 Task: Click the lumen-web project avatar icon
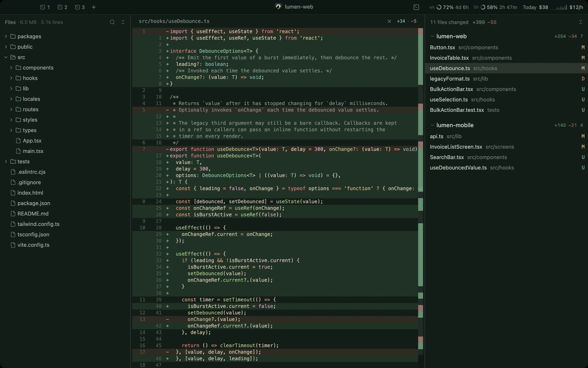pyautogui.click(x=278, y=7)
